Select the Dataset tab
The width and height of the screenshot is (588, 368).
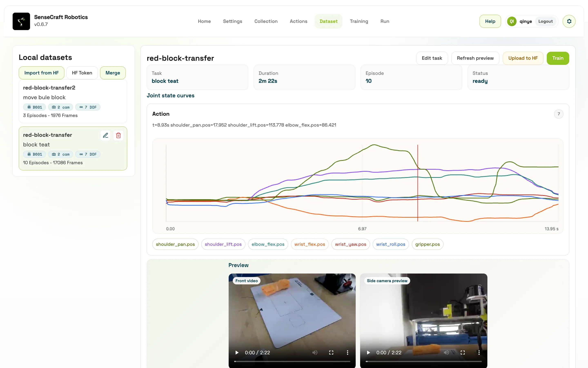coord(329,21)
